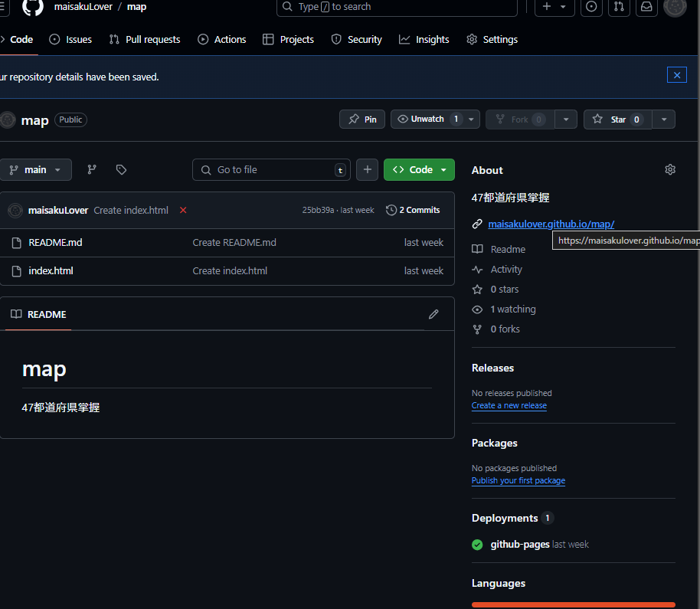700x609 pixels.
Task: Open the maisakulover.github.io/map/ link
Action: pyautogui.click(x=551, y=224)
